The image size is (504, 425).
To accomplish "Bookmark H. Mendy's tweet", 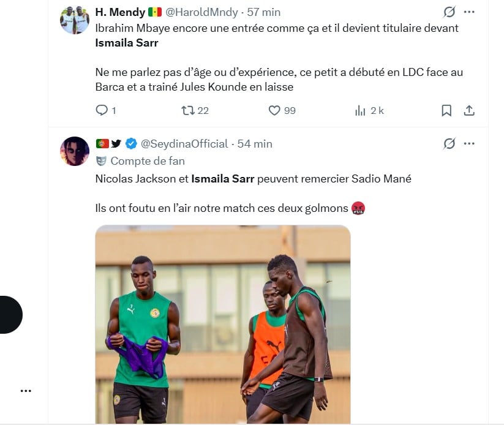I will (x=446, y=110).
